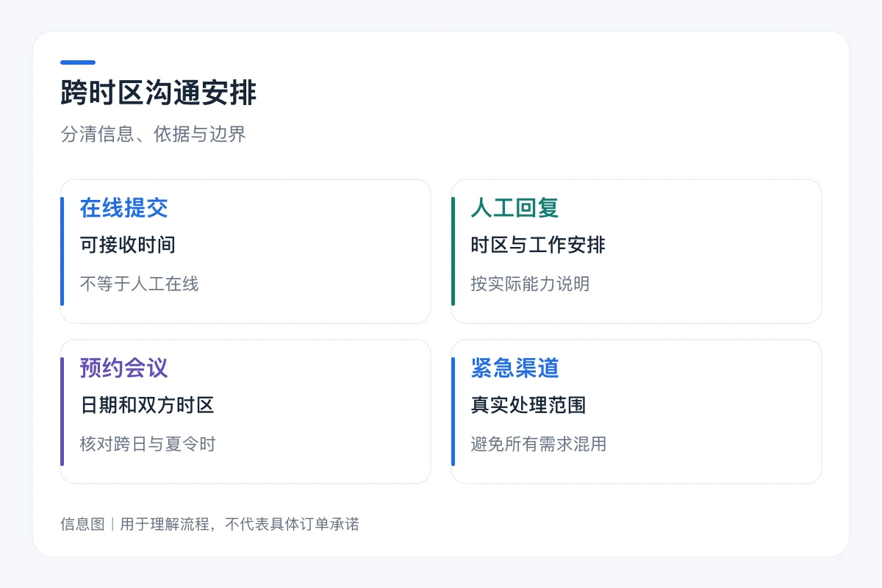Click the text 不等于人工在线
882x588 pixels.
(x=139, y=284)
